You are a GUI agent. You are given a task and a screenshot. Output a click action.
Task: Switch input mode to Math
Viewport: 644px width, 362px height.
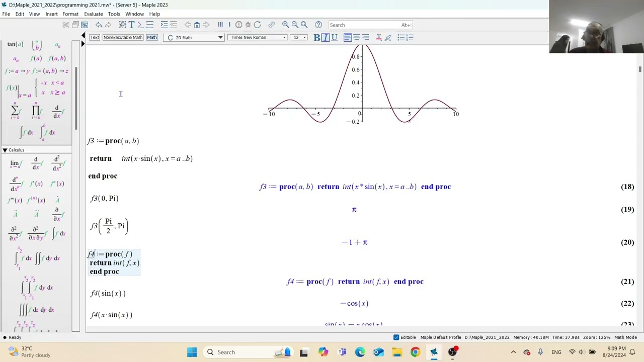(x=152, y=37)
